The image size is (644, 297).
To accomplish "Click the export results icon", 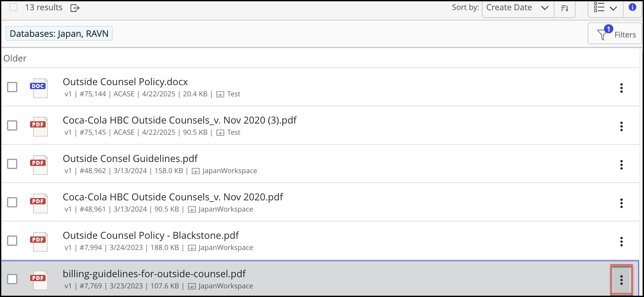I will tap(75, 8).
